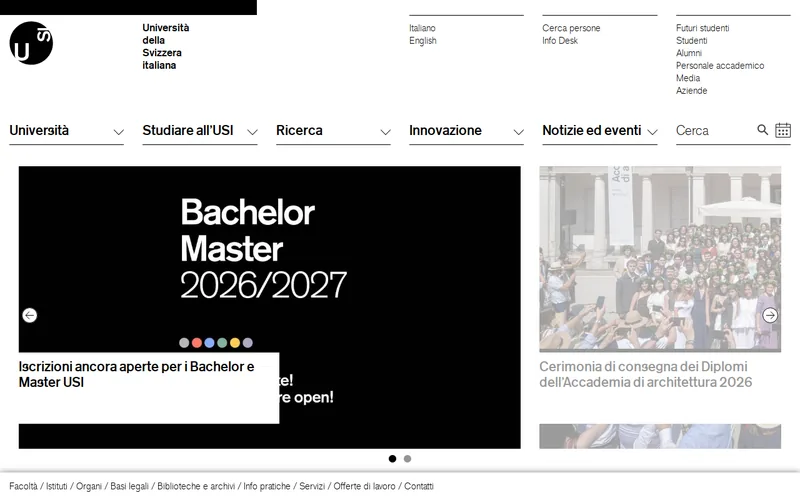Viewport: 800px width, 500px height.
Task: Expand the Studiare all'USI chevron
Action: tap(252, 132)
